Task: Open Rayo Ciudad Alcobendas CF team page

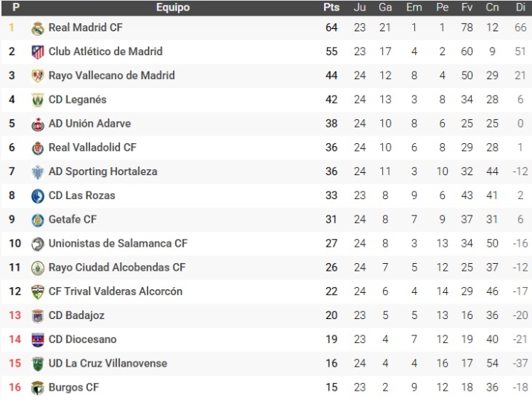Action: (117, 267)
